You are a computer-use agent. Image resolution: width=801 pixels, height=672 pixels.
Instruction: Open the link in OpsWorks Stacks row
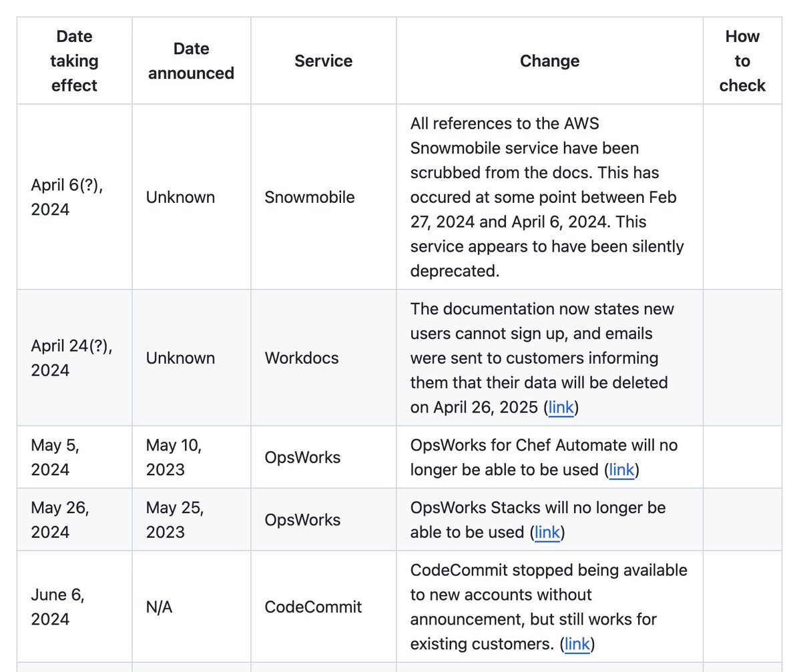(547, 533)
